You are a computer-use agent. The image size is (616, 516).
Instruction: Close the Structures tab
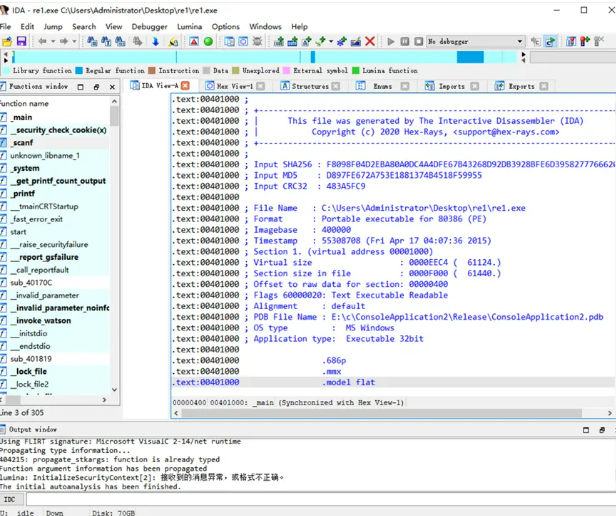[x=336, y=86]
